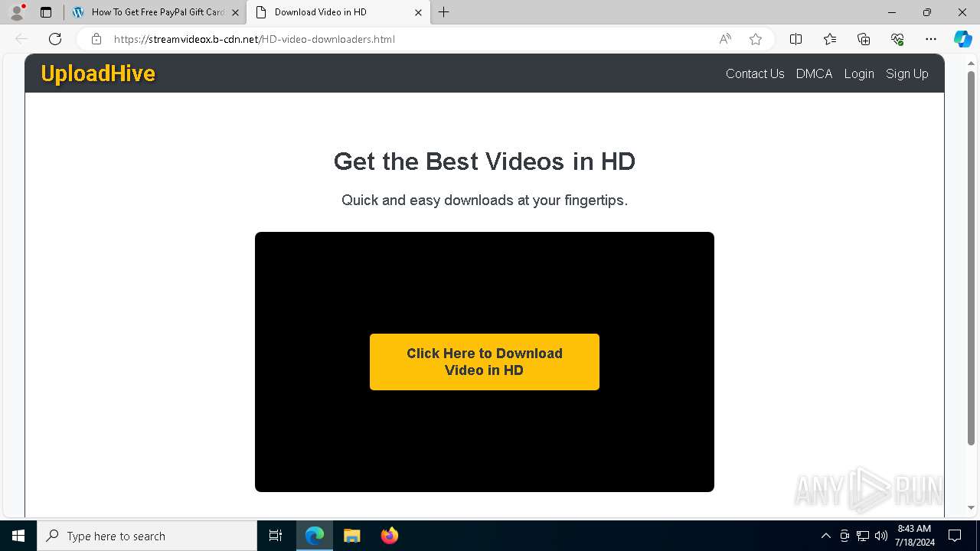
Task: Select the Quick and easy downloads text
Action: coord(485,201)
